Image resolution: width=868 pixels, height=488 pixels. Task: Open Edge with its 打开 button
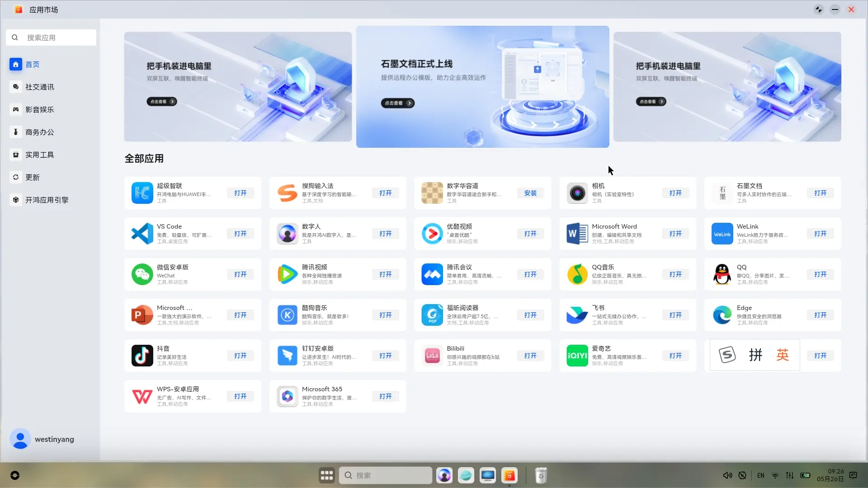point(820,315)
